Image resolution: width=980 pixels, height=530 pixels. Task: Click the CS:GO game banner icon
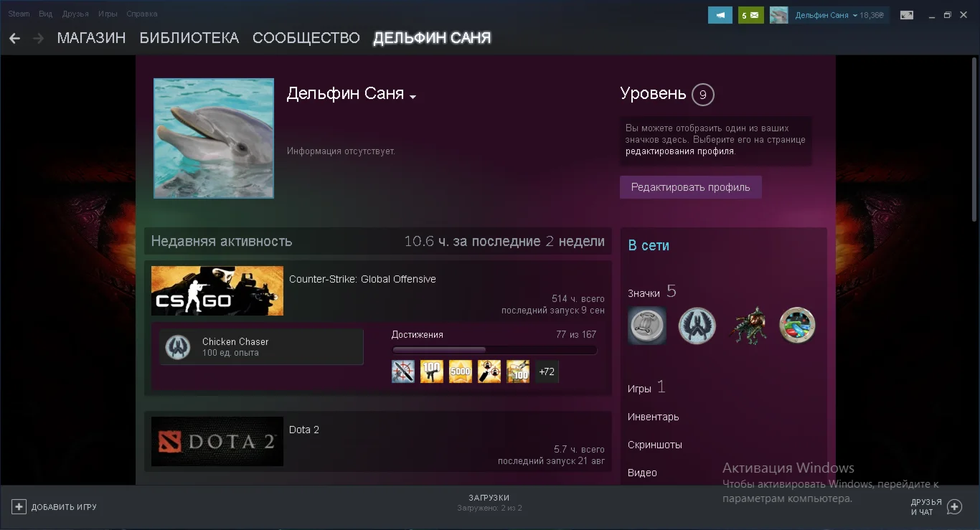click(x=217, y=290)
